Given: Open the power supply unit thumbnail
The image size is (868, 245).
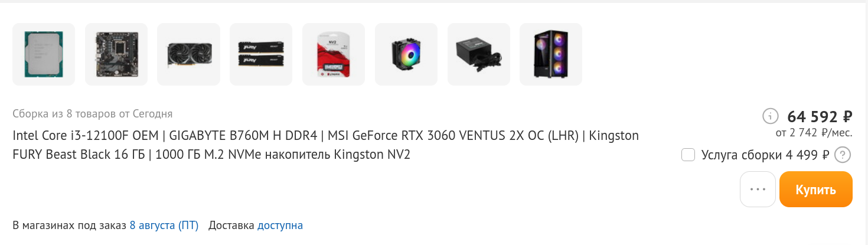Looking at the screenshot, I should pos(479,54).
